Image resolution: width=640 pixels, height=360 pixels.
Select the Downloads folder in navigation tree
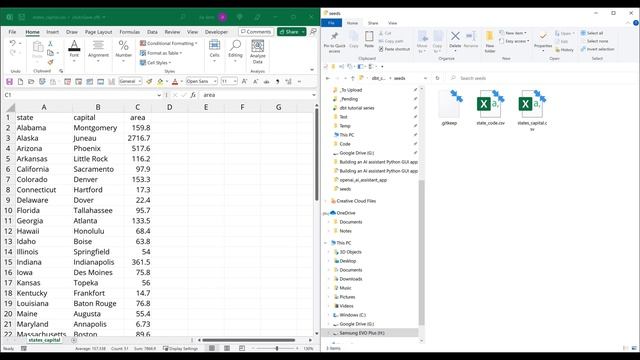(x=348, y=279)
